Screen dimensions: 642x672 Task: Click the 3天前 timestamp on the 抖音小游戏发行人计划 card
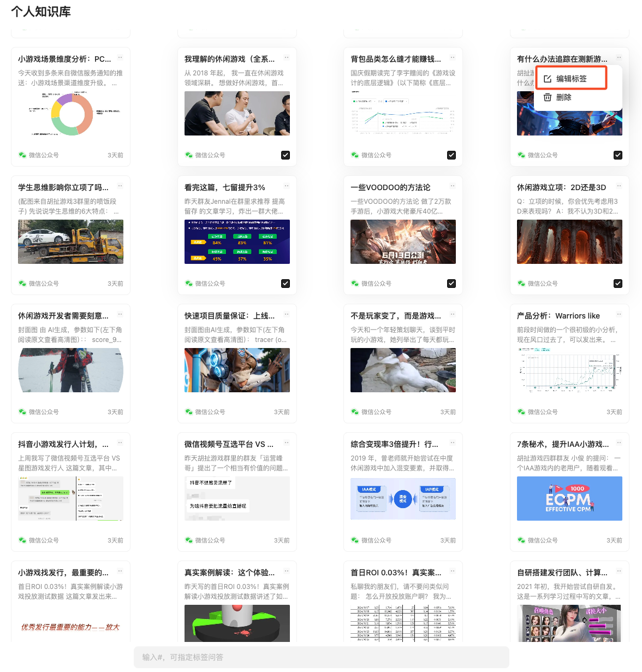(115, 540)
